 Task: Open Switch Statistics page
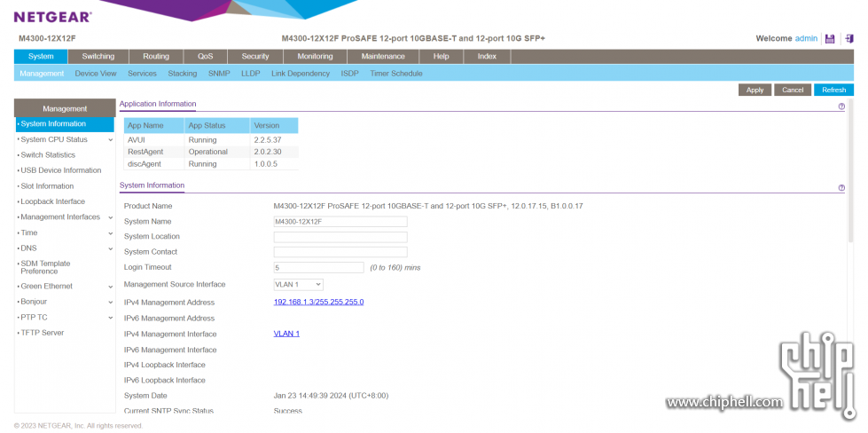48,155
